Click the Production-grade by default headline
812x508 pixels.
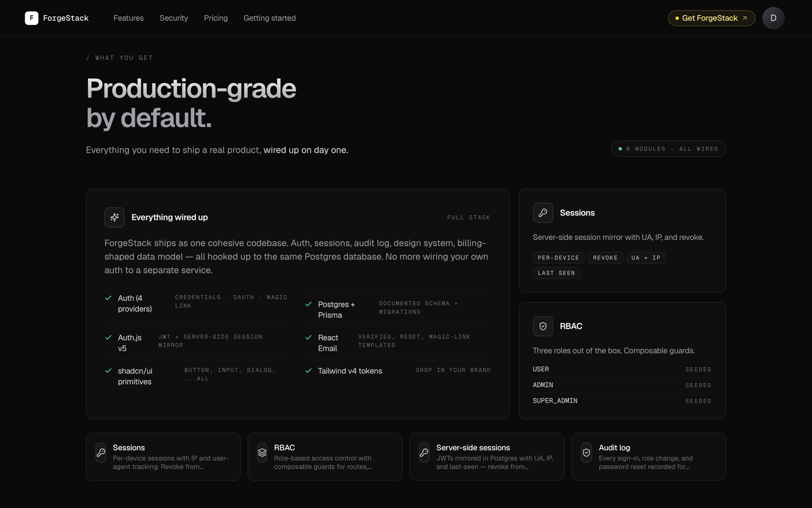(191, 103)
